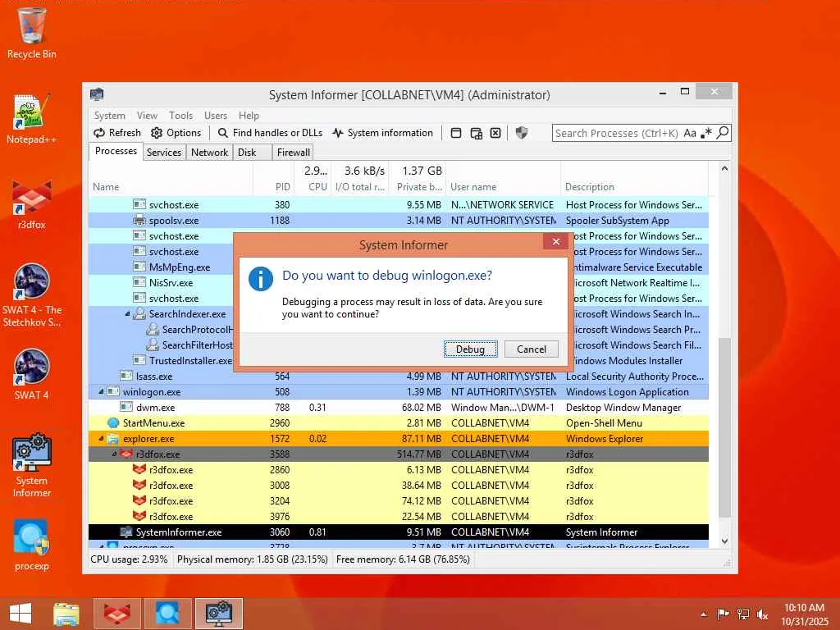Click the Physical memory status entry

click(253, 559)
